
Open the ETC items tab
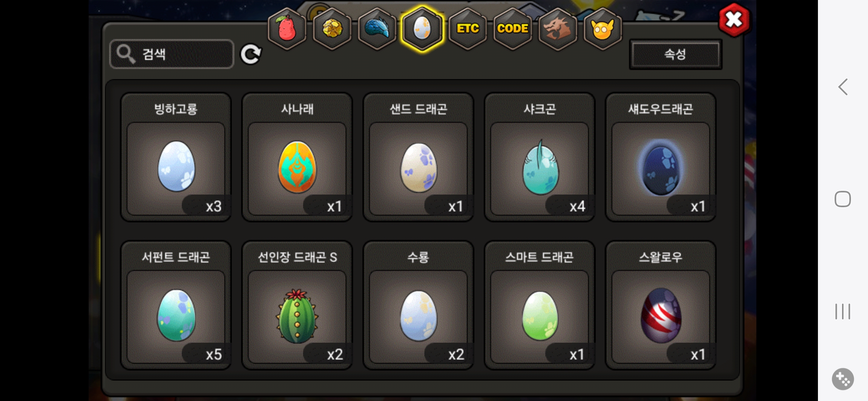467,29
